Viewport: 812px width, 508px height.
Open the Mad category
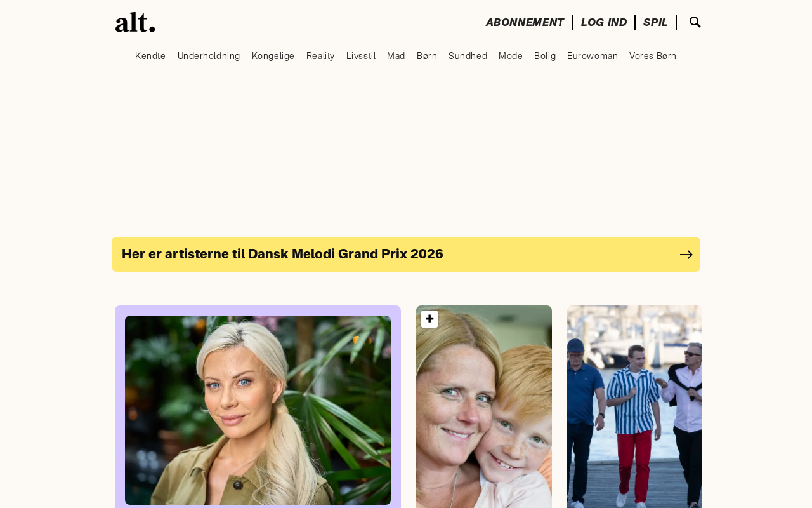(x=396, y=56)
